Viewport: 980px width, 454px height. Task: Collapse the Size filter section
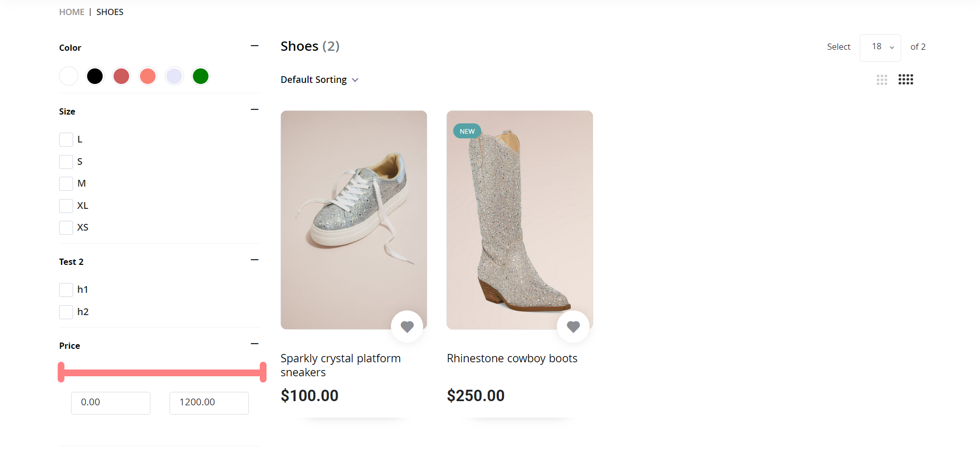tap(255, 109)
